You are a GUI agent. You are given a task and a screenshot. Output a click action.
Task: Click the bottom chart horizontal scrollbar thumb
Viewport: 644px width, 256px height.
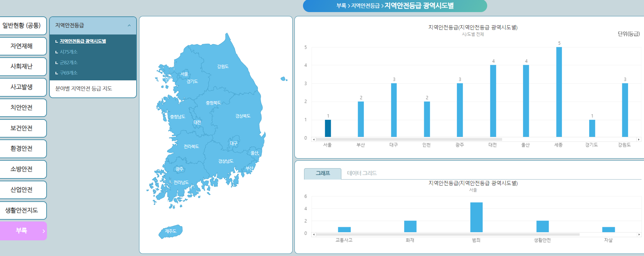coord(448,234)
